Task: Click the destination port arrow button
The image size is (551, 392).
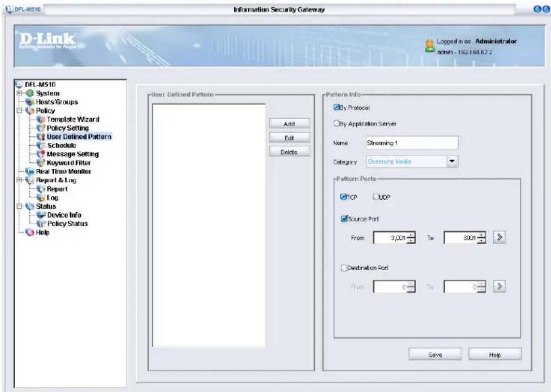Action: click(x=499, y=287)
